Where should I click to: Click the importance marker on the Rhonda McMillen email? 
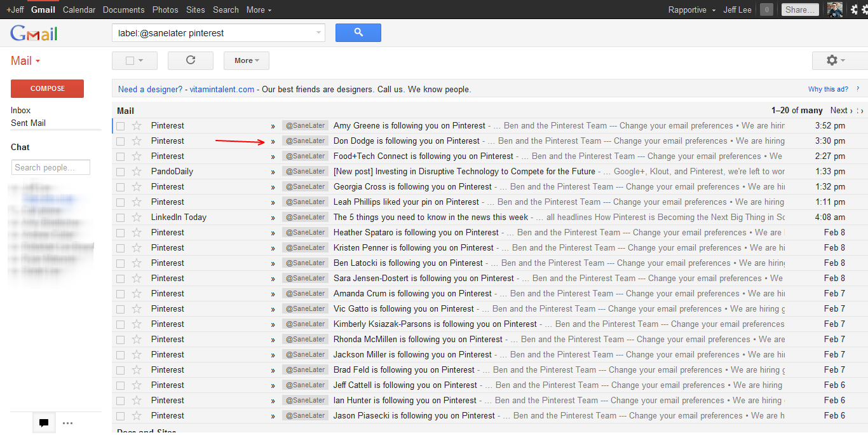273,340
